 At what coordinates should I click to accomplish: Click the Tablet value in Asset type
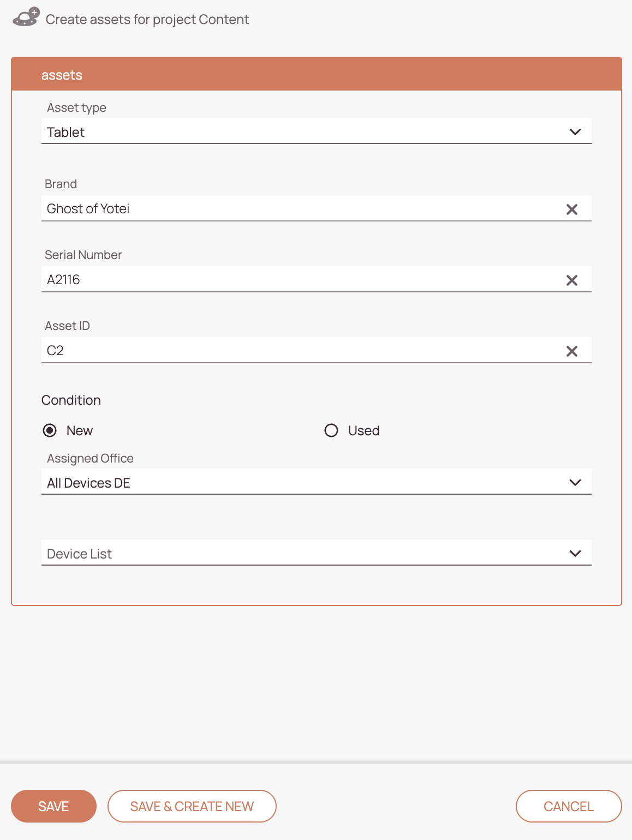coord(66,132)
